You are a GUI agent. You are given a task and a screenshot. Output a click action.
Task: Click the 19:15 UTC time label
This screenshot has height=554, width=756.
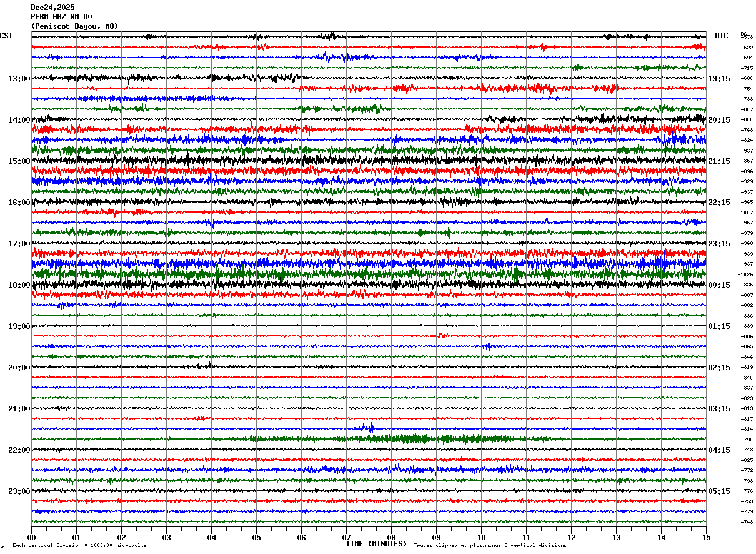[719, 79]
